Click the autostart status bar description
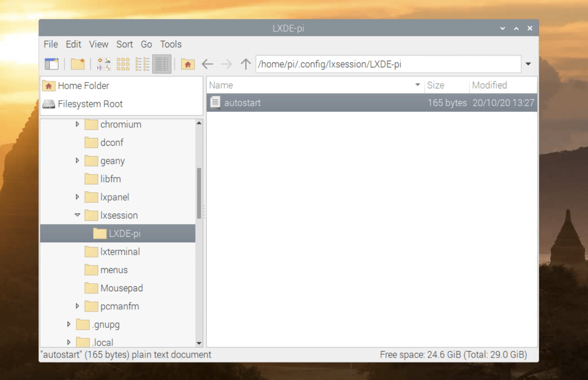588x380 pixels. [126, 355]
